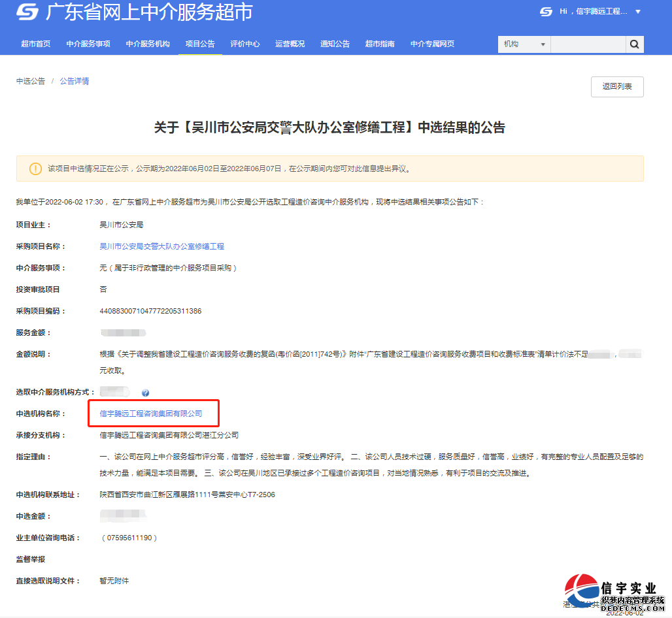Image resolution: width=672 pixels, height=618 pixels.
Task: Click the info icon in the notice banner
Action: coord(36,169)
